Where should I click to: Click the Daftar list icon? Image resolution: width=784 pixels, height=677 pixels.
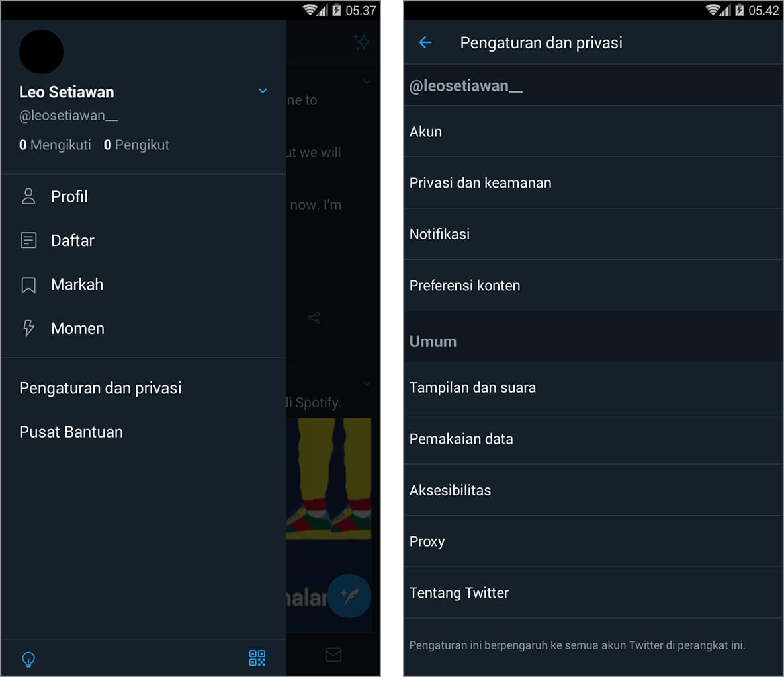click(28, 241)
